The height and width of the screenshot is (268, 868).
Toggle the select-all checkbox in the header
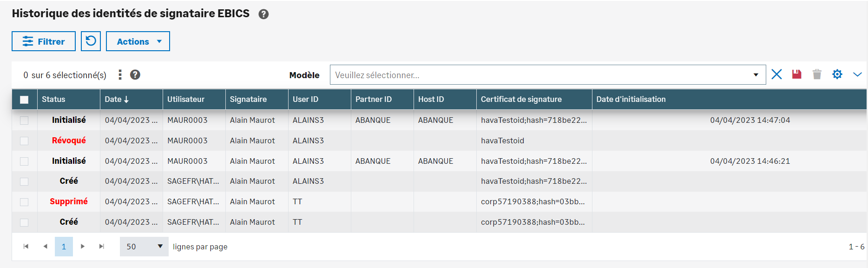click(x=24, y=100)
